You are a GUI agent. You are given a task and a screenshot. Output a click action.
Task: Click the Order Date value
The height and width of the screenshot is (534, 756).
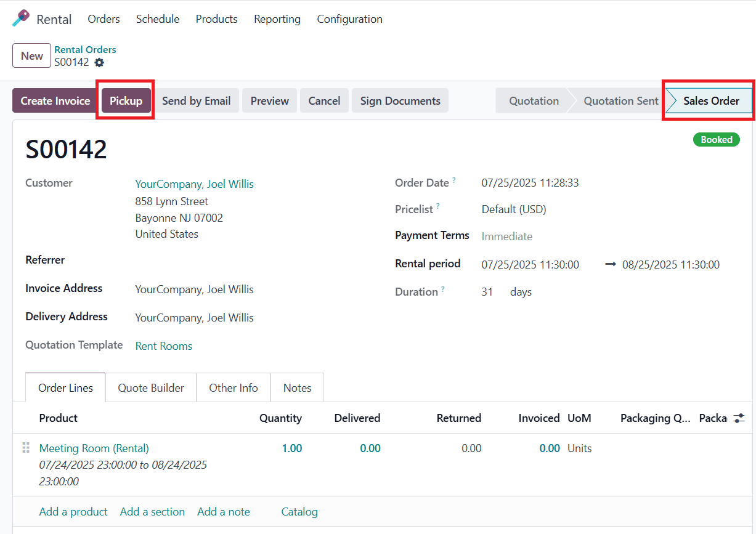(530, 183)
